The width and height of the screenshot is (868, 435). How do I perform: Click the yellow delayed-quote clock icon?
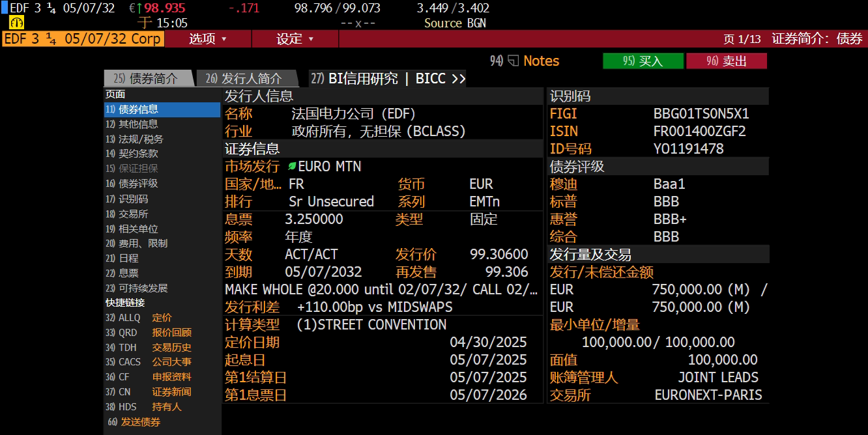[x=16, y=23]
